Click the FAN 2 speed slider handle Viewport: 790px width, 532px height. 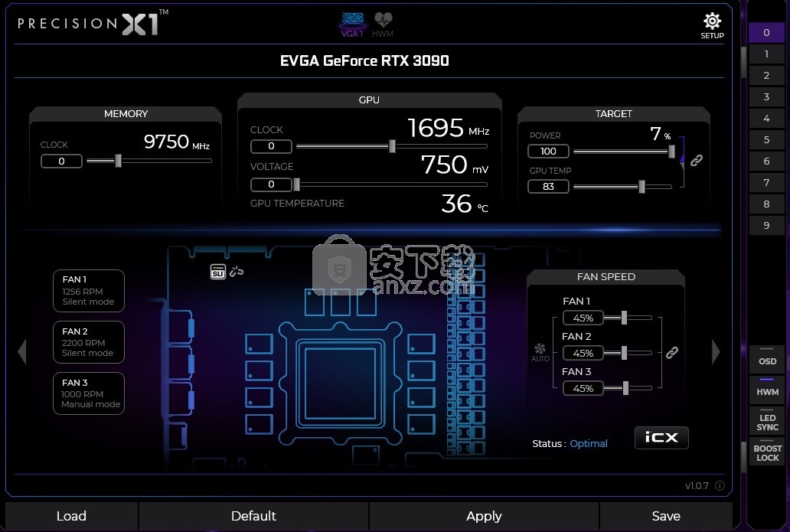[x=624, y=353]
